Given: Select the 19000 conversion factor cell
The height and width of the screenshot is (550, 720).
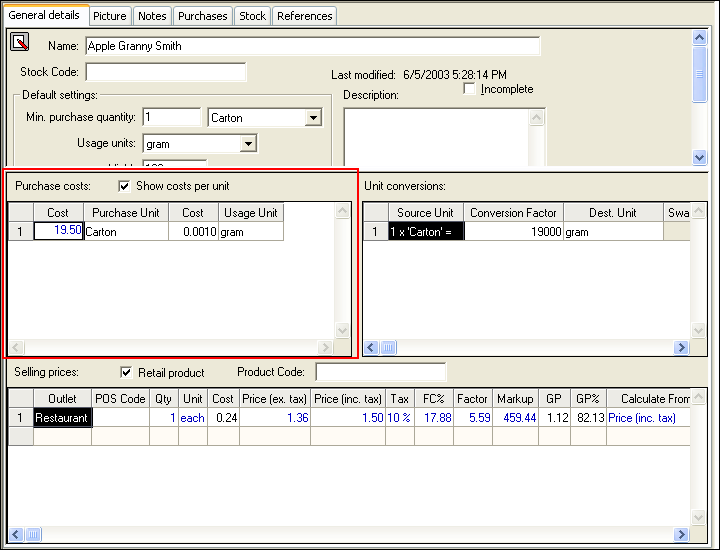Looking at the screenshot, I should click(514, 232).
